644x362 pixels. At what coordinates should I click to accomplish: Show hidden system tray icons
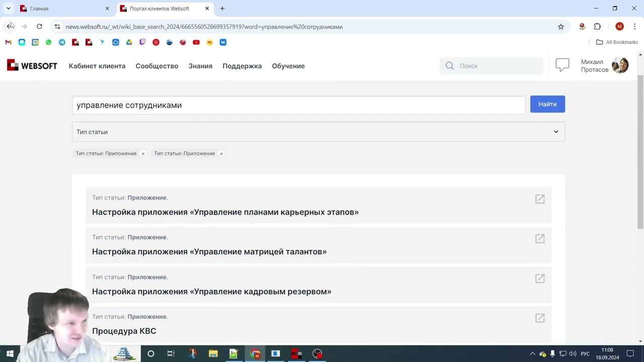click(532, 354)
